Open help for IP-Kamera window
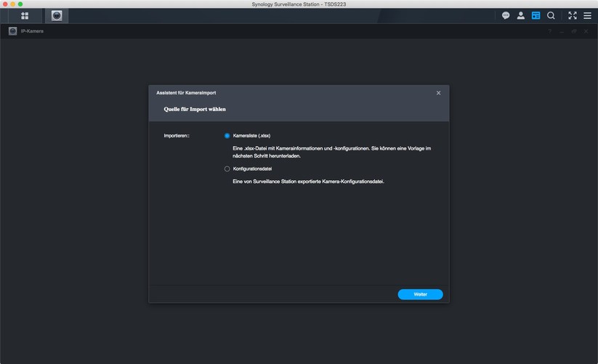598x364 pixels. 549,31
